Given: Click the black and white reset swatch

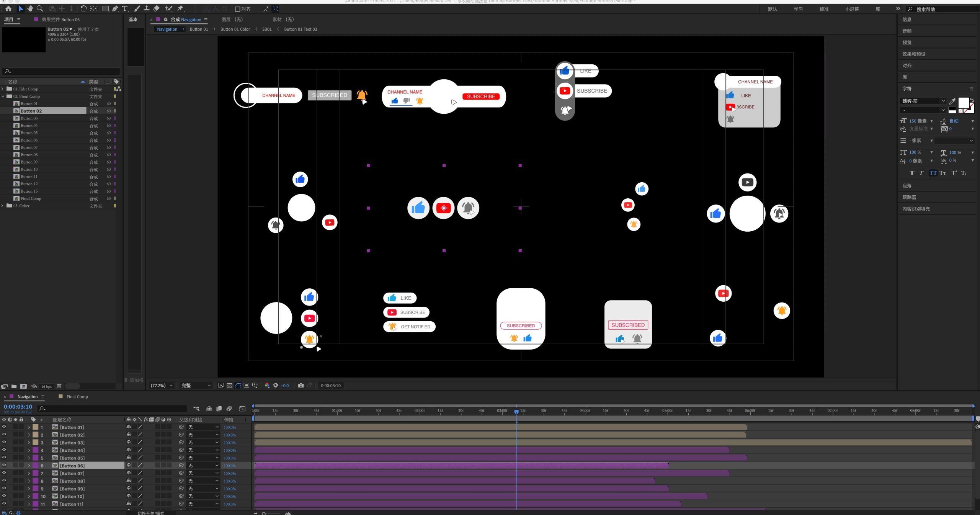Looking at the screenshot, I should coord(952,110).
